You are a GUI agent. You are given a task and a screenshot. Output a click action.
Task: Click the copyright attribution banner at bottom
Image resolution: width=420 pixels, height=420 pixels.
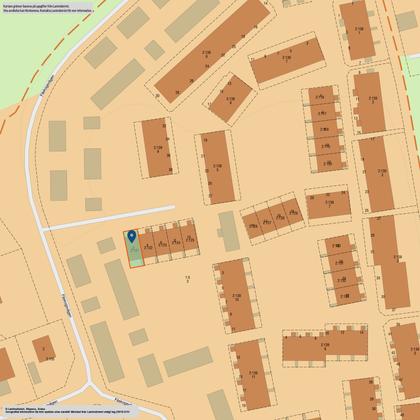(x=71, y=410)
